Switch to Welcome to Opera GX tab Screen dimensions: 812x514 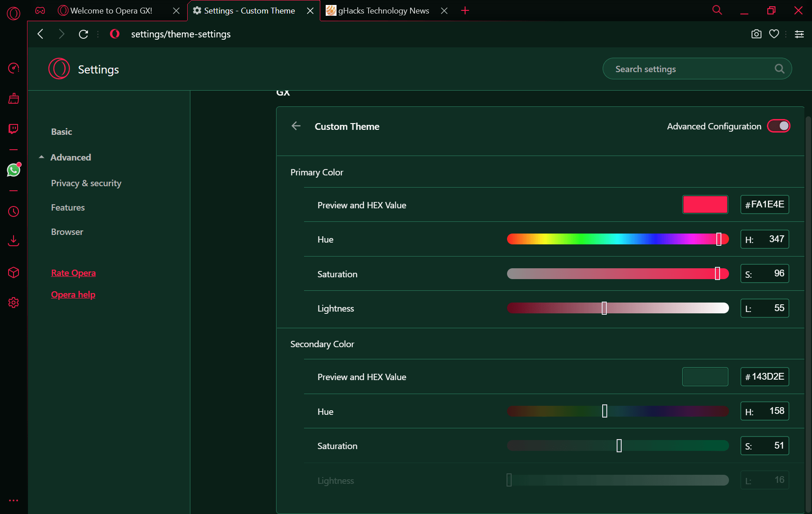click(111, 11)
